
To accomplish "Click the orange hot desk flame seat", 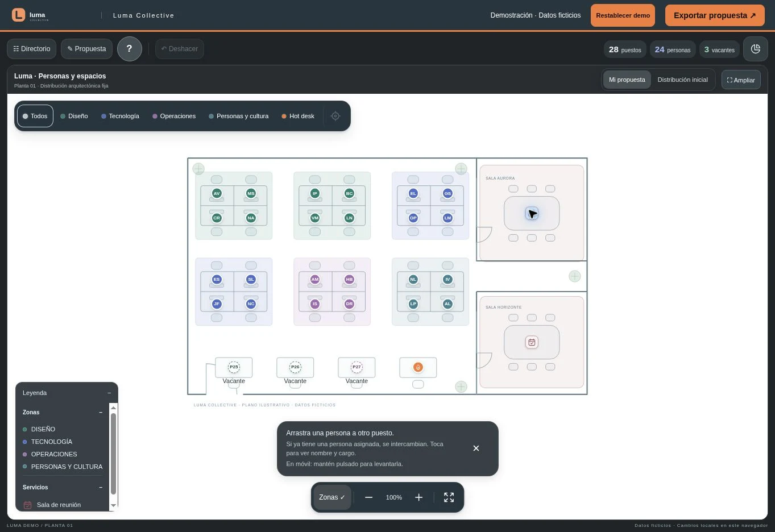I will tap(418, 367).
